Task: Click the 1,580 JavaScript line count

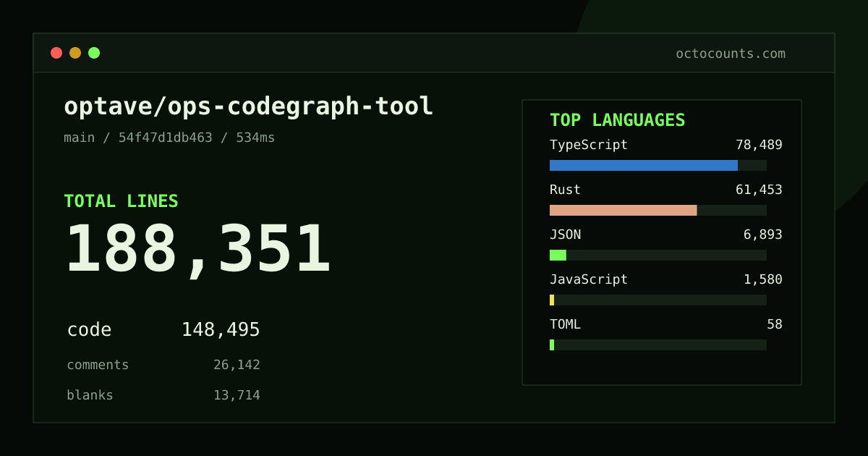Action: click(x=763, y=279)
